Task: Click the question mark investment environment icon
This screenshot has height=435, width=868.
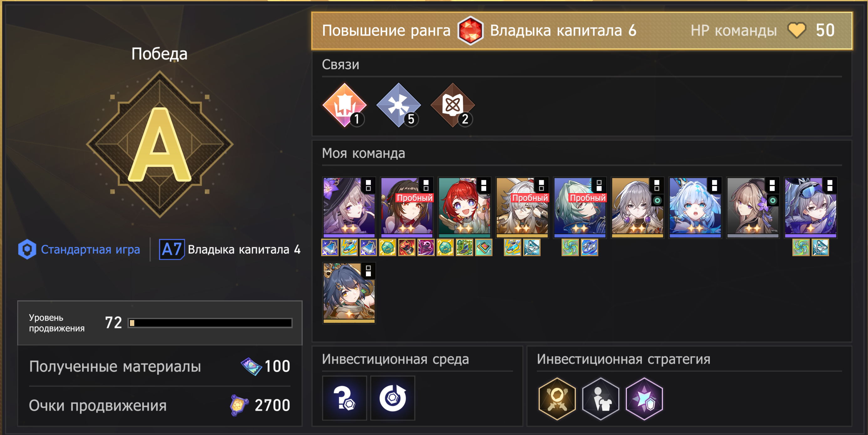Action: pyautogui.click(x=344, y=398)
